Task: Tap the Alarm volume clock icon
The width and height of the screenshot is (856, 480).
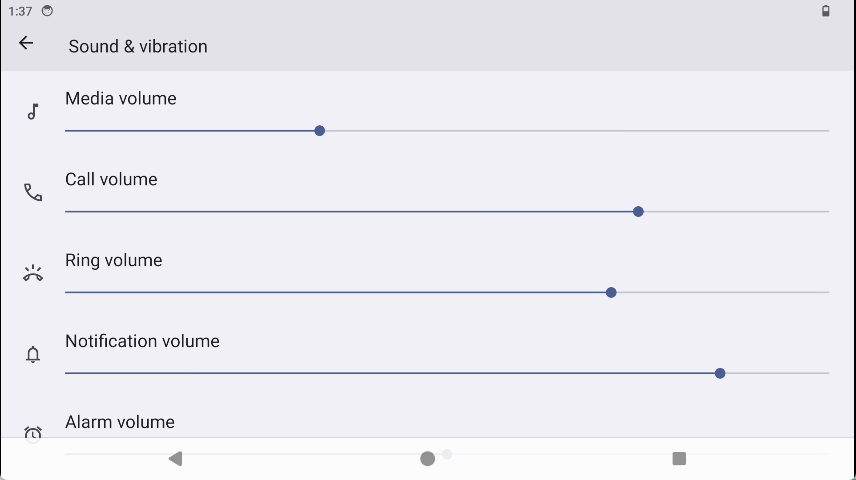Action: tap(33, 433)
